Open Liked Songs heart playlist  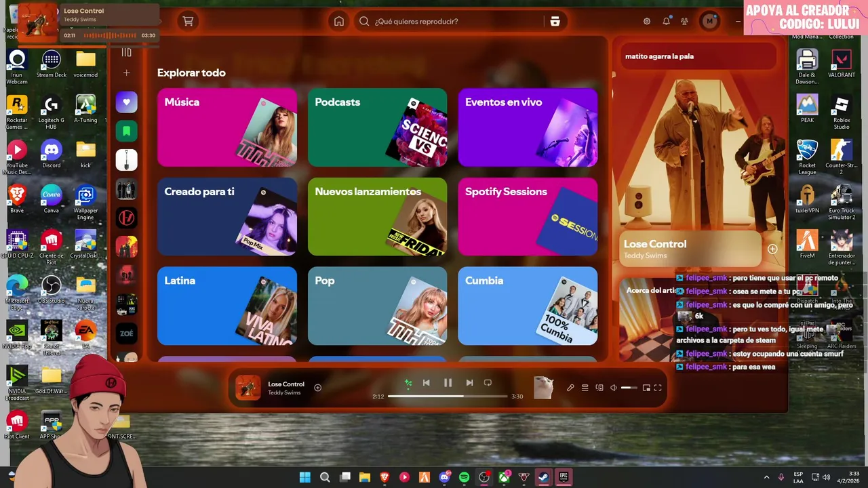[x=126, y=102]
